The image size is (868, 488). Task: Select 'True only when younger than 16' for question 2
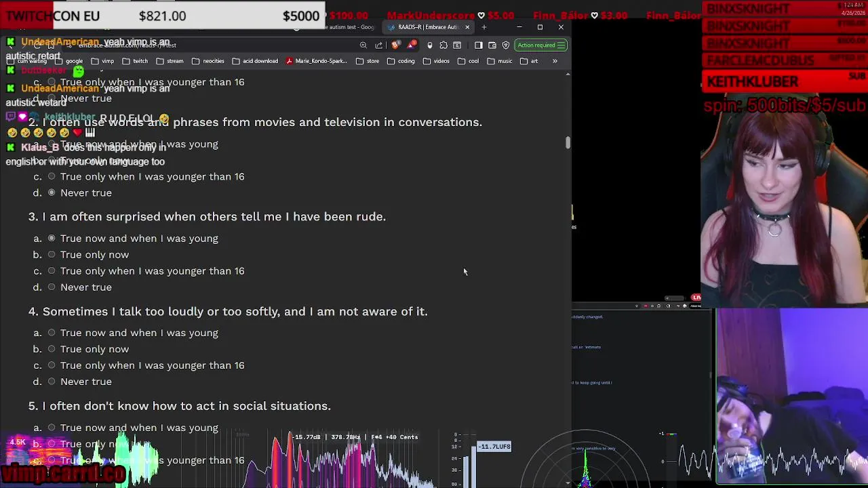[52, 177]
